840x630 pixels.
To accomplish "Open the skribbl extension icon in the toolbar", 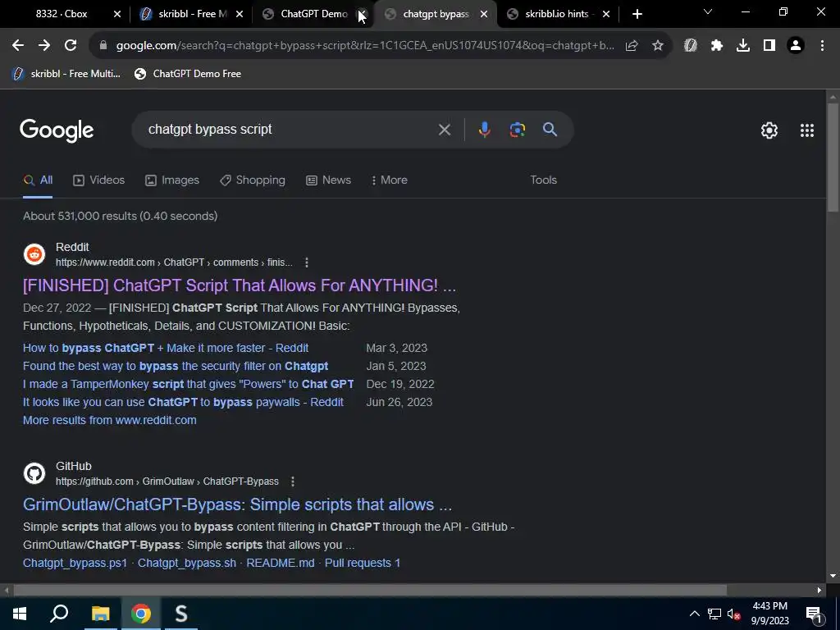I will (x=691, y=46).
